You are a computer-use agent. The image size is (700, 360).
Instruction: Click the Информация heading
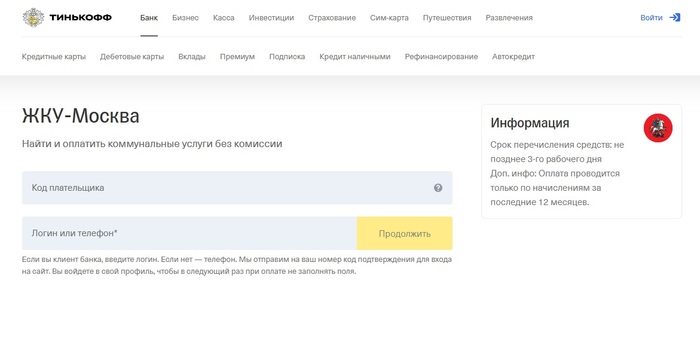pos(530,123)
